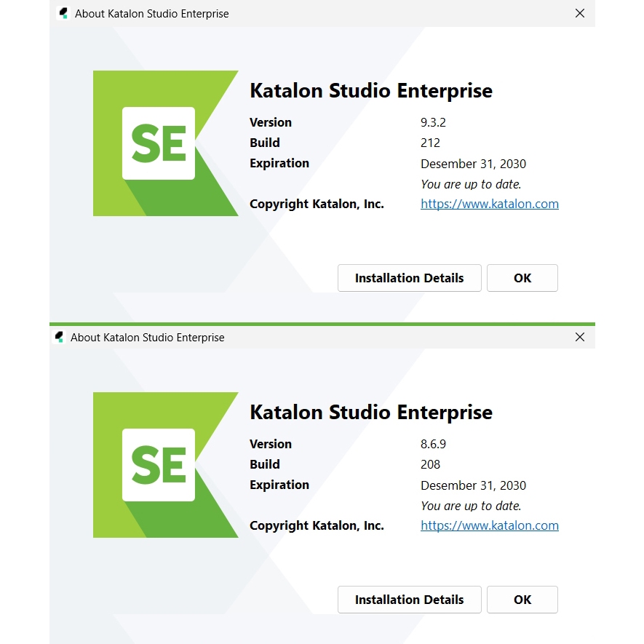Open the katalon.com link under version 9.3.2
Image resolution: width=644 pixels, height=644 pixels.
[x=490, y=204]
